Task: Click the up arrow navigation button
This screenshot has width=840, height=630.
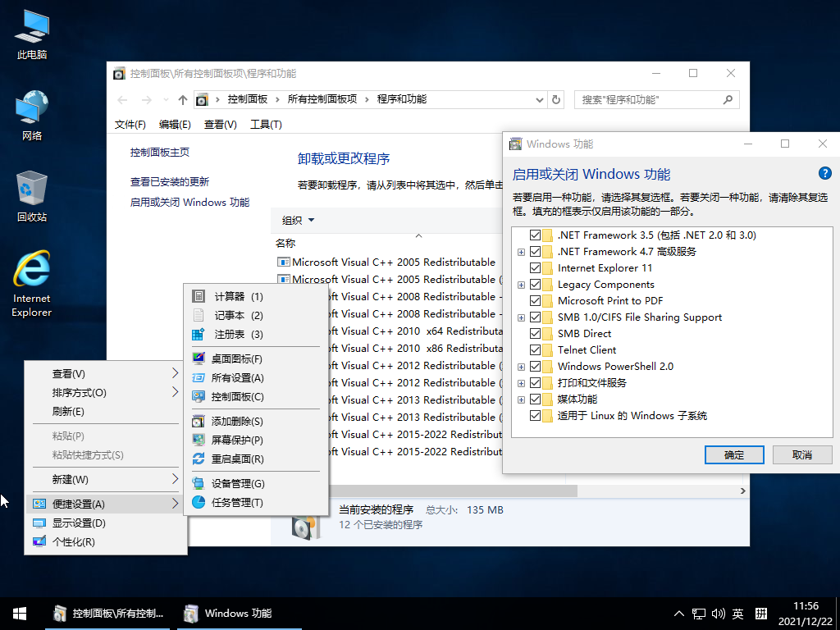Action: 183,99
